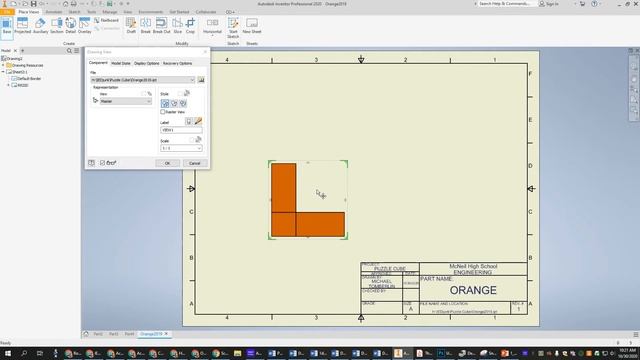Open the File menu button
This screenshot has width=640, height=360.
pyautogui.click(x=7, y=12)
